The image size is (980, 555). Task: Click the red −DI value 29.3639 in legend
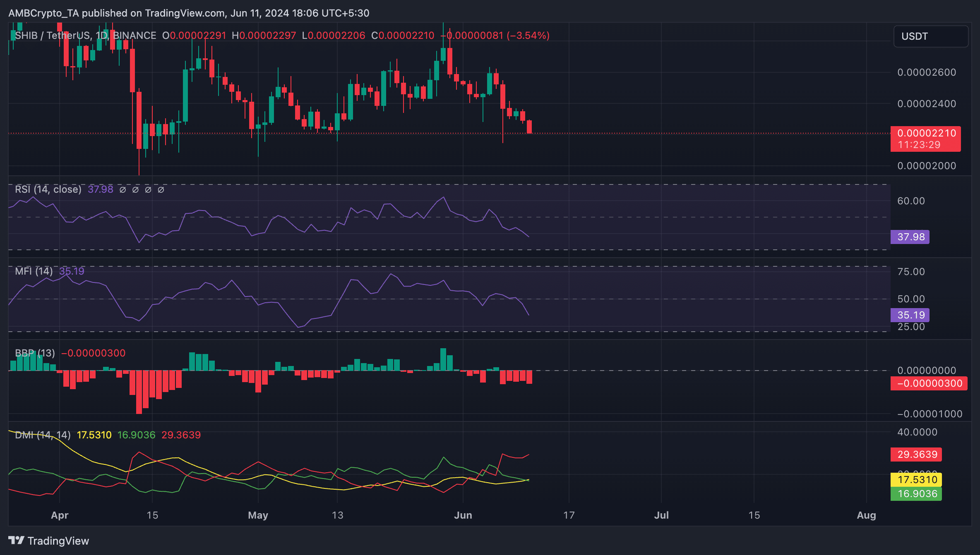click(x=181, y=435)
